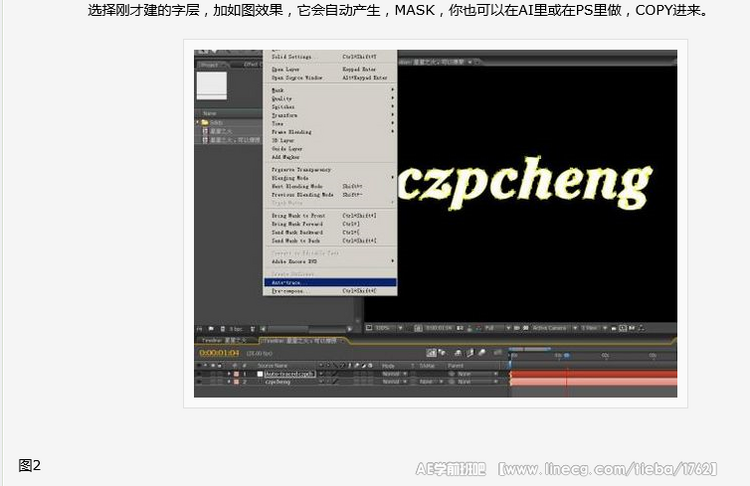750x486 pixels.
Task: Click the shy layers timeline icon
Action: tap(458, 353)
